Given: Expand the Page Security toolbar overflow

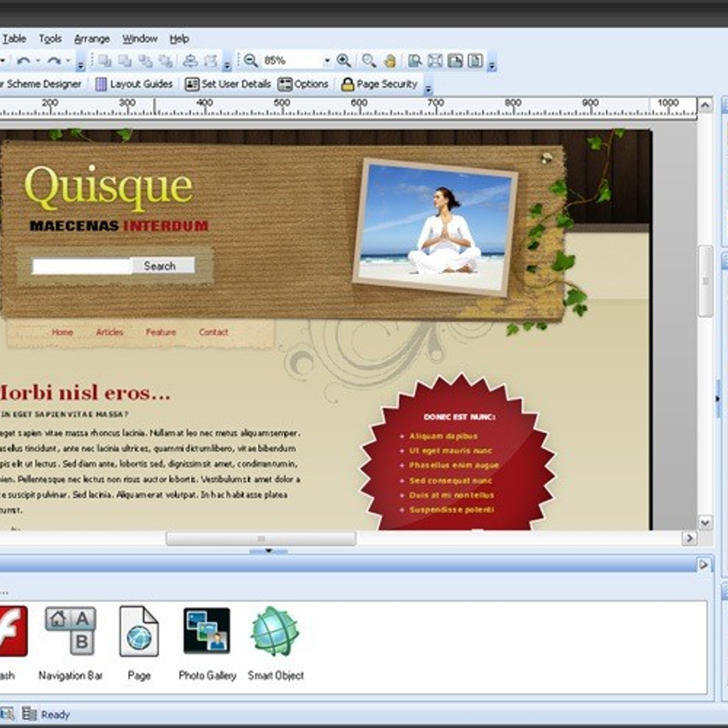Looking at the screenshot, I should tap(428, 89).
